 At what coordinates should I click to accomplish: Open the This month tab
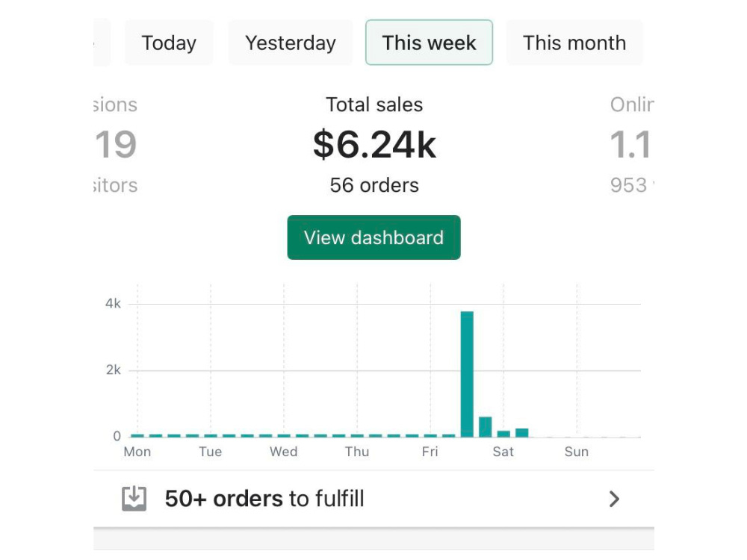[574, 43]
